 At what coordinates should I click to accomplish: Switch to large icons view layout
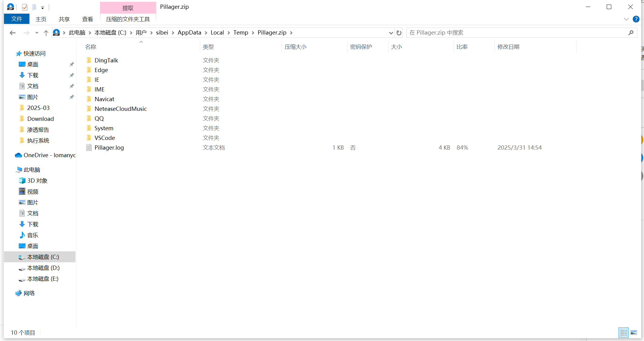pyautogui.click(x=634, y=333)
